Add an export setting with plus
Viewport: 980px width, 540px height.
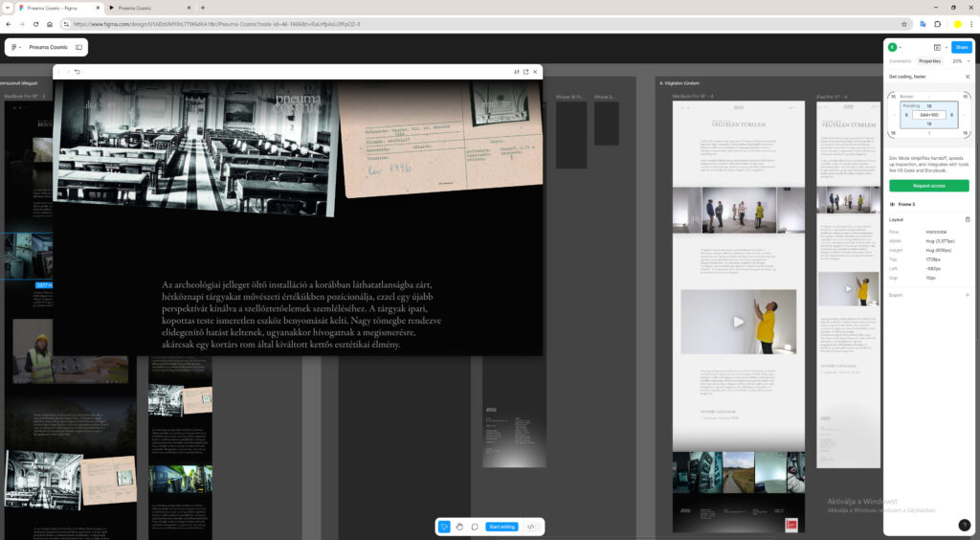pos(967,295)
